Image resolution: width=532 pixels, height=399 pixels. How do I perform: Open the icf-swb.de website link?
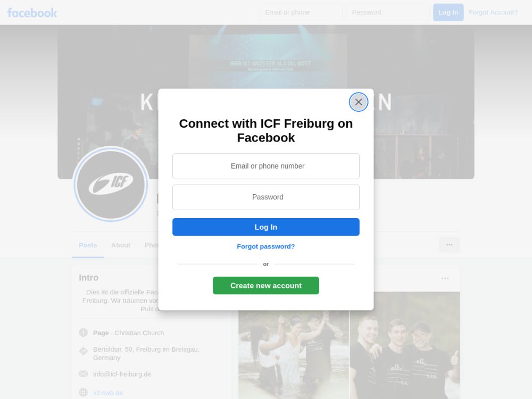pyautogui.click(x=108, y=393)
